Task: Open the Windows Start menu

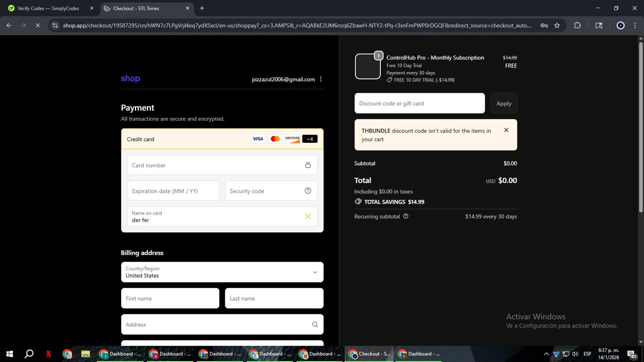Action: coord(9,354)
